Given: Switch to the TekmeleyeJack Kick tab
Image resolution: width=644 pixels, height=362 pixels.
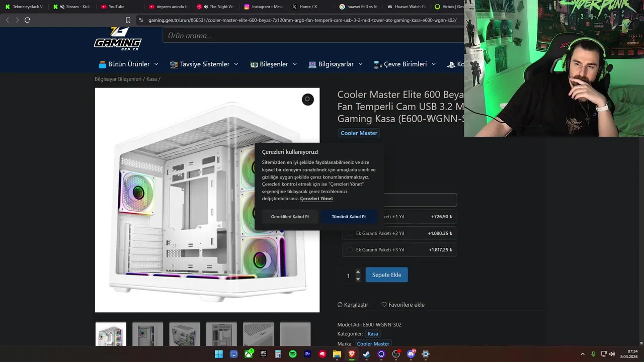Looking at the screenshot, I should tap(24, 7).
